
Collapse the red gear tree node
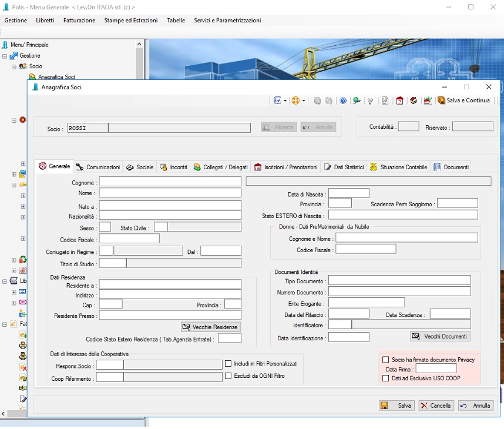[x=14, y=120]
